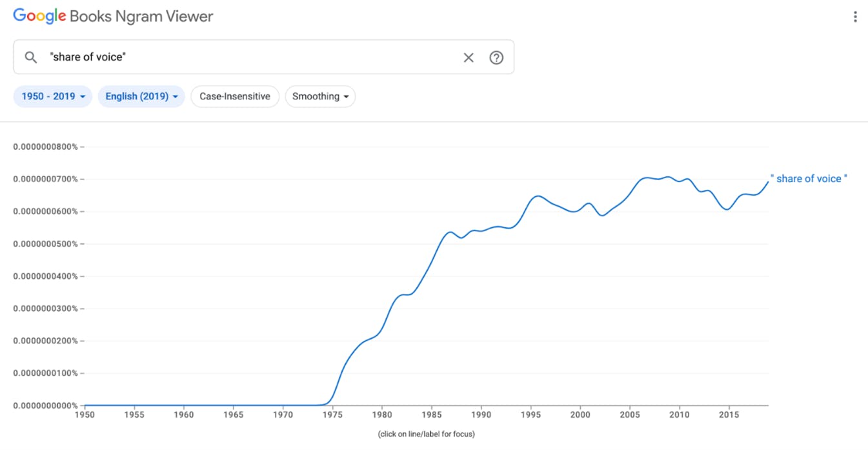Viewport: 868px width, 450px height.
Task: Click the 0.0000000400% y-axis label
Action: tap(45, 276)
